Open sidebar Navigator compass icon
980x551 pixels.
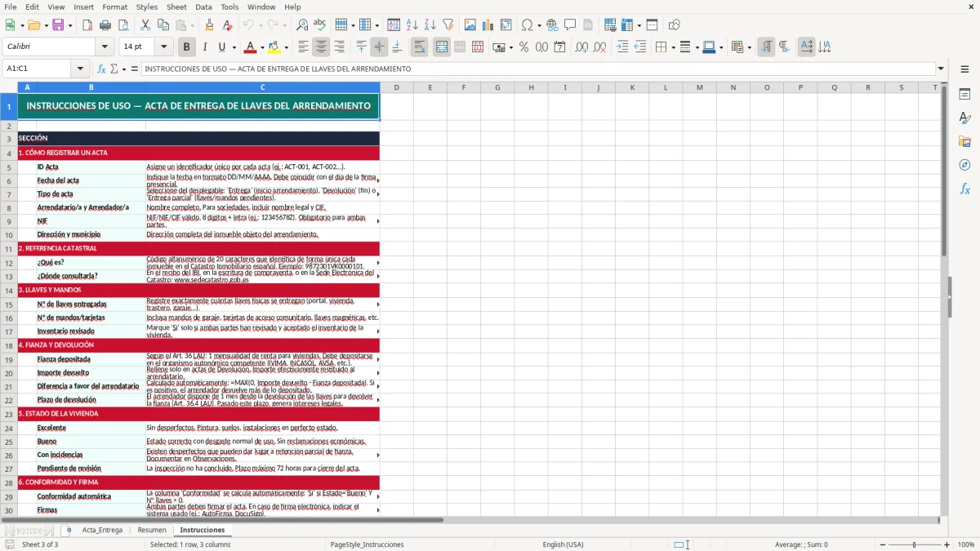(964, 165)
